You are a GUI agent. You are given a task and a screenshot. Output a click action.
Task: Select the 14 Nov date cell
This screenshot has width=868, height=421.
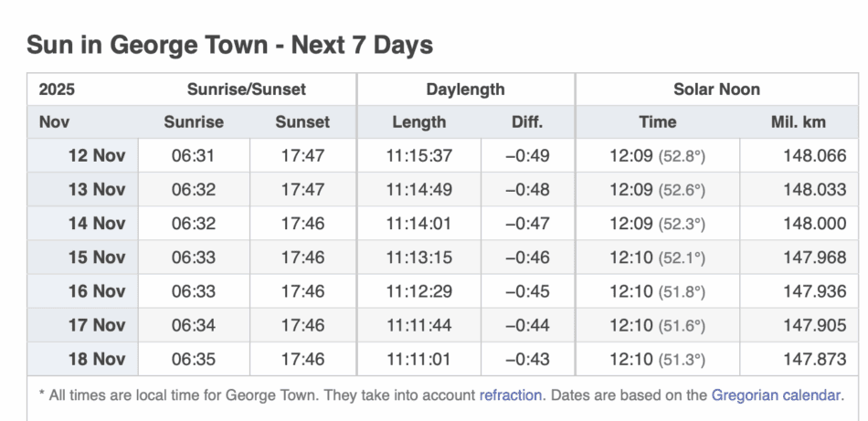96,223
